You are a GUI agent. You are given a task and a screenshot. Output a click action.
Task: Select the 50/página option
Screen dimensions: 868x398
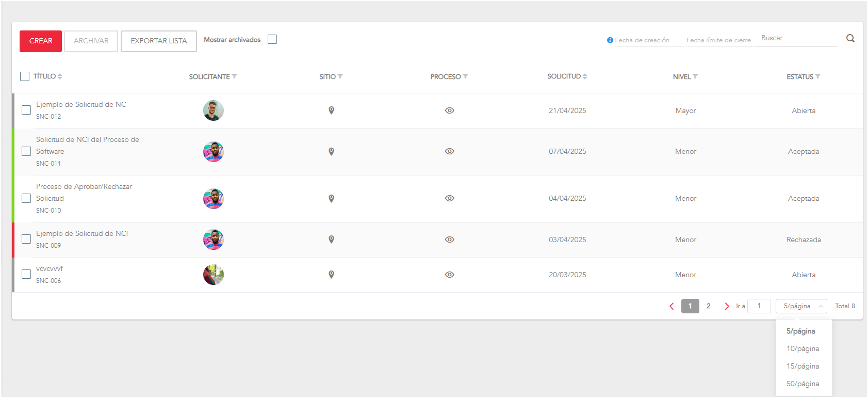click(803, 384)
